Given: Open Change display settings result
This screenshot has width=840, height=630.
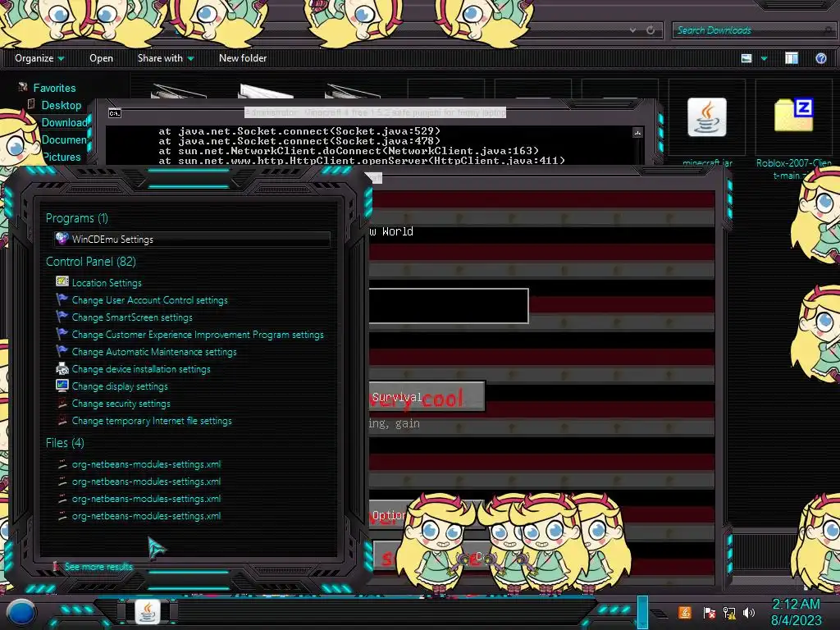Looking at the screenshot, I should coord(120,386).
